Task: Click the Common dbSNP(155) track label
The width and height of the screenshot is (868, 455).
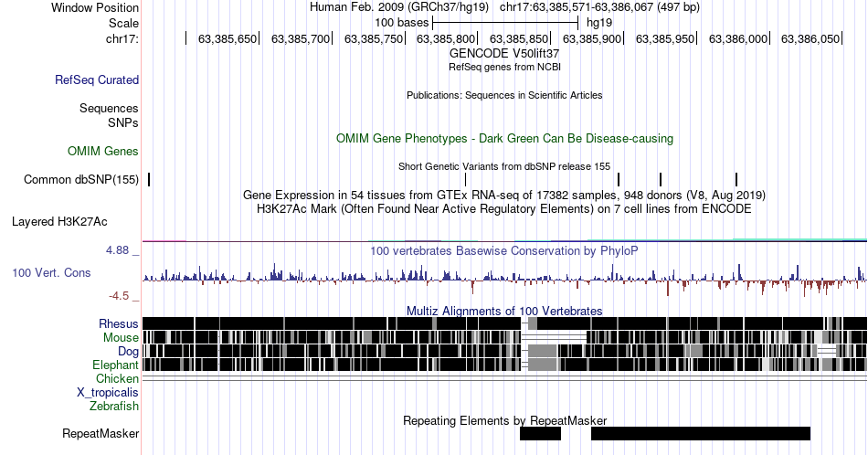Action: pyautogui.click(x=80, y=179)
